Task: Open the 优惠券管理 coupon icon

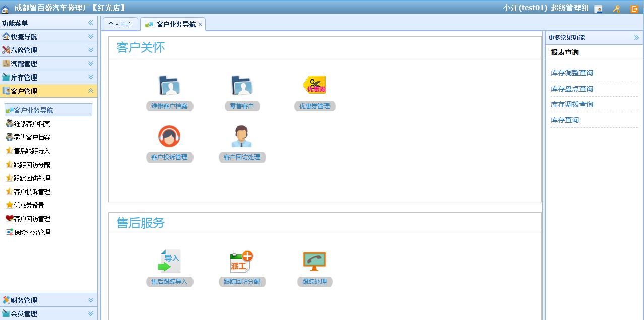Action: tap(314, 85)
